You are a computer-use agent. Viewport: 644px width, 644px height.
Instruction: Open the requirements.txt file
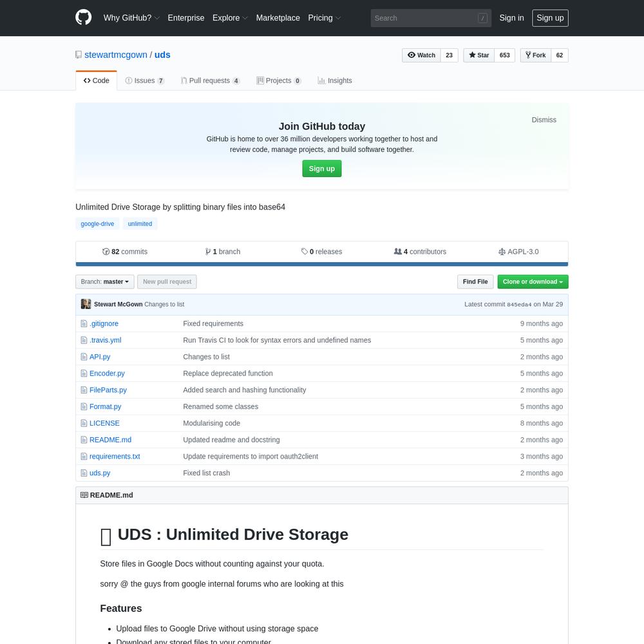(115, 457)
